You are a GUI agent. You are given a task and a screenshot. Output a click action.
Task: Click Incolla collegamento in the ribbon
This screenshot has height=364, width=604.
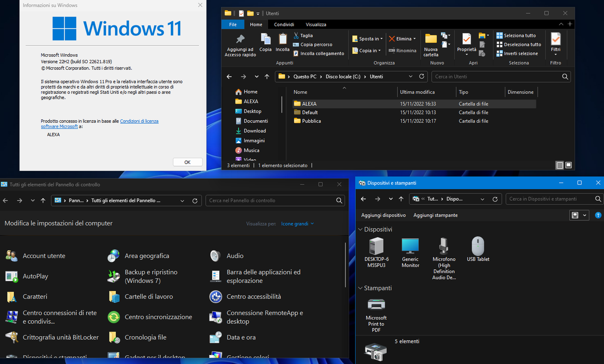point(319,53)
